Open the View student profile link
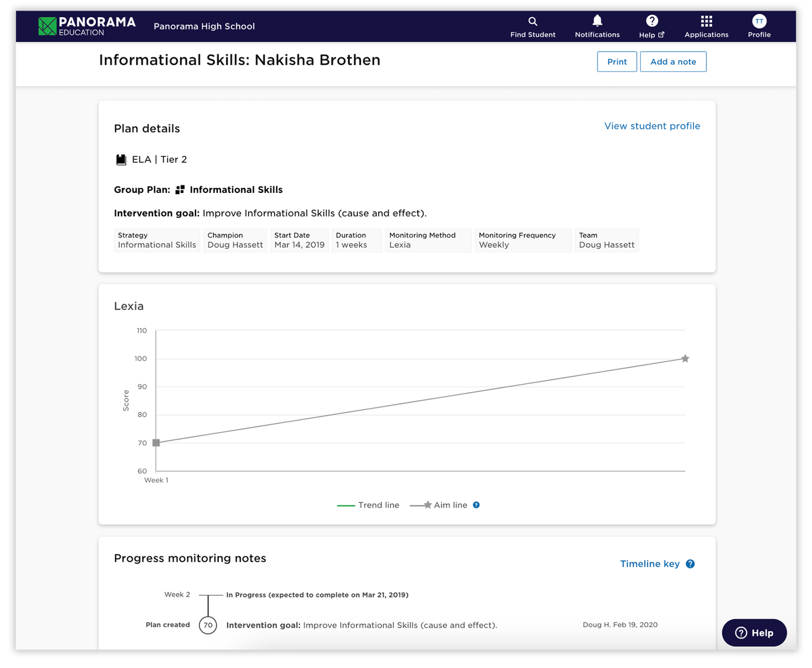The image size is (812, 668). tap(652, 126)
